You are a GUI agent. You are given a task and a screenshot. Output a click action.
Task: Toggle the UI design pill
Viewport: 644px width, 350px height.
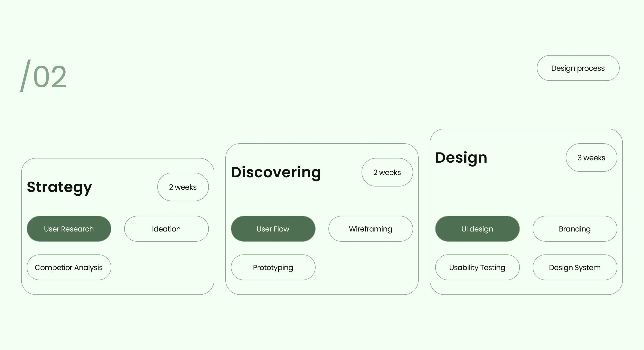point(477,229)
